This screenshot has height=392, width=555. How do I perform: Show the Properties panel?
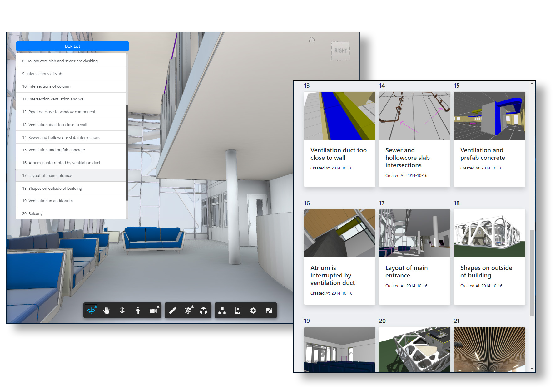click(238, 310)
